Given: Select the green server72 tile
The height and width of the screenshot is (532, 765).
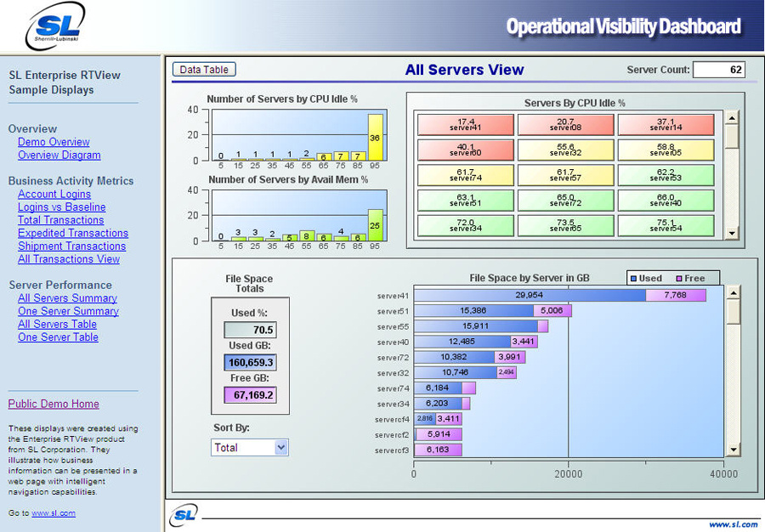Looking at the screenshot, I should pos(566,201).
